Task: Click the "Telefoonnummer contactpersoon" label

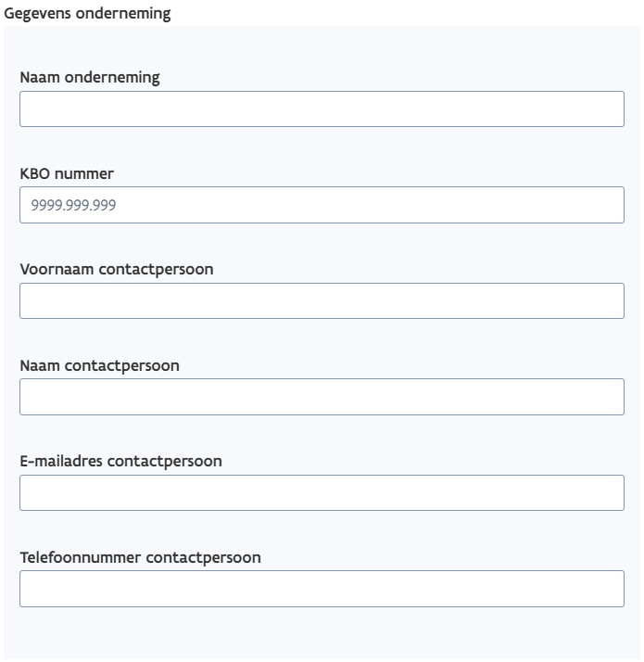Action: pos(140,557)
